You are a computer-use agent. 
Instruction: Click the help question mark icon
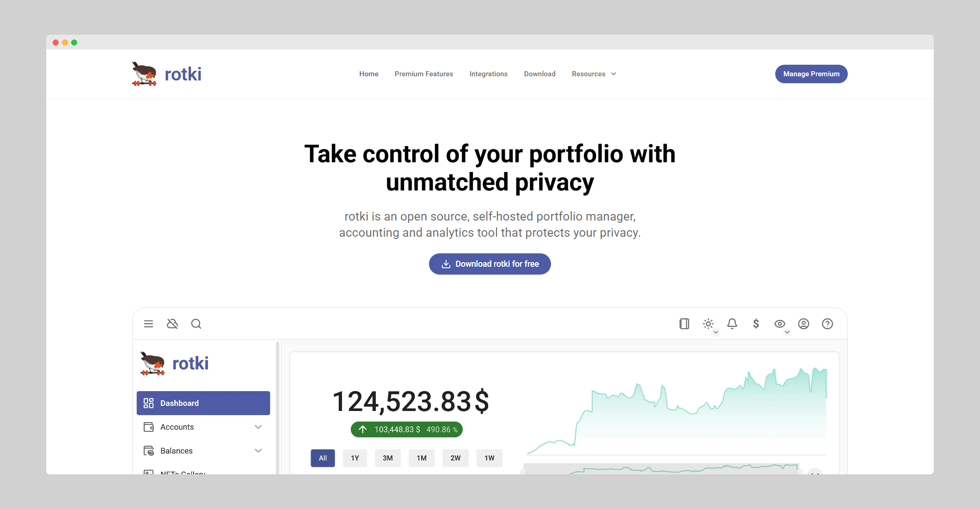827,324
